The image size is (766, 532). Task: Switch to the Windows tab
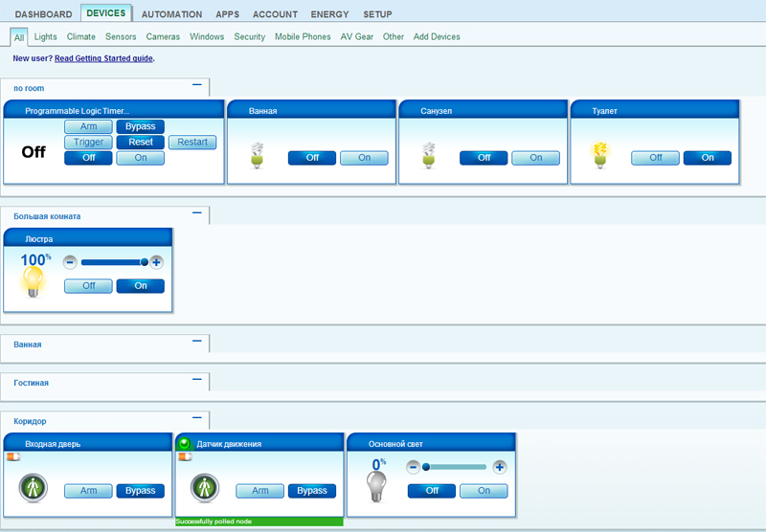[207, 36]
